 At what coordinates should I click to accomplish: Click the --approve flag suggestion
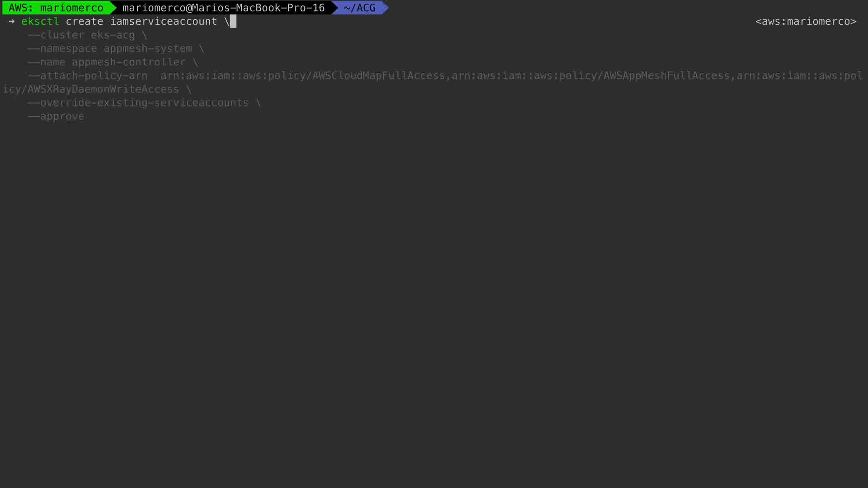(x=56, y=116)
